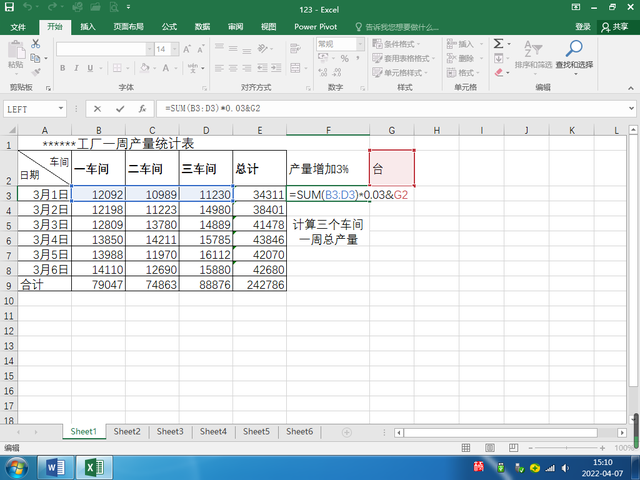Click the Borders icon in font group
Screen dimensions: 640x480
point(117,68)
